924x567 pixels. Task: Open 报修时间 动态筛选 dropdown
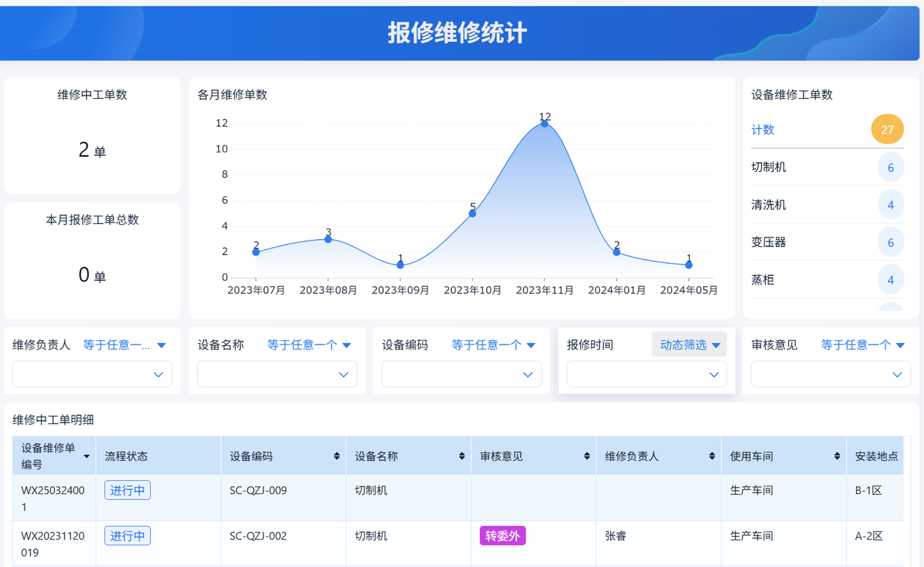point(689,345)
